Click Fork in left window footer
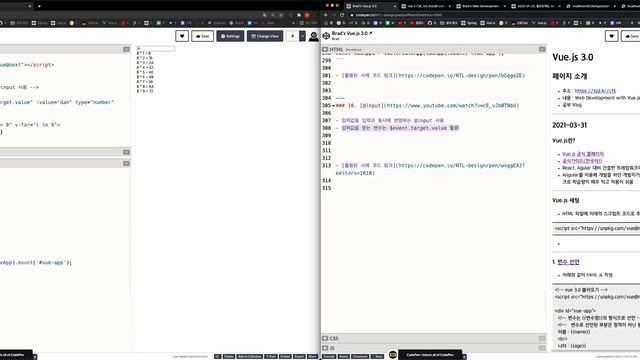640x360 pixels. (271, 356)
